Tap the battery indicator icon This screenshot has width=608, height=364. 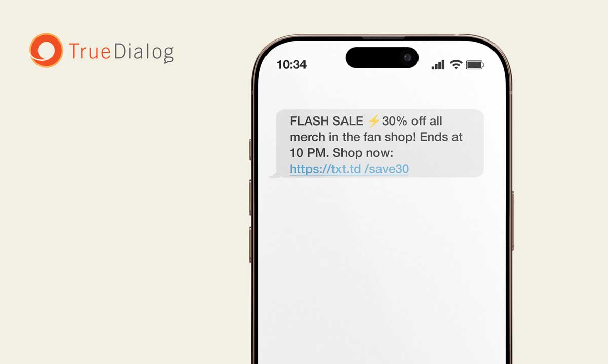click(475, 64)
